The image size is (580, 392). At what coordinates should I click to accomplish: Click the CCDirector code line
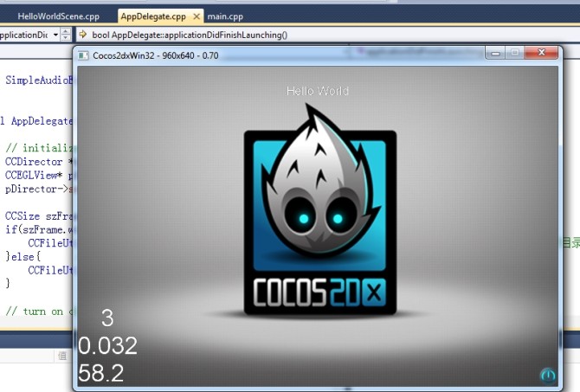click(39, 162)
